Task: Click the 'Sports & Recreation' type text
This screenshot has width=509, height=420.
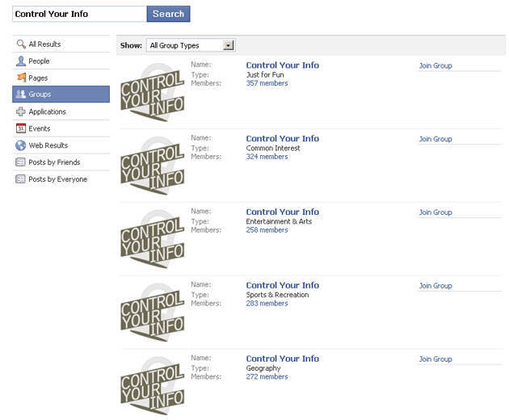Action: [x=277, y=295]
